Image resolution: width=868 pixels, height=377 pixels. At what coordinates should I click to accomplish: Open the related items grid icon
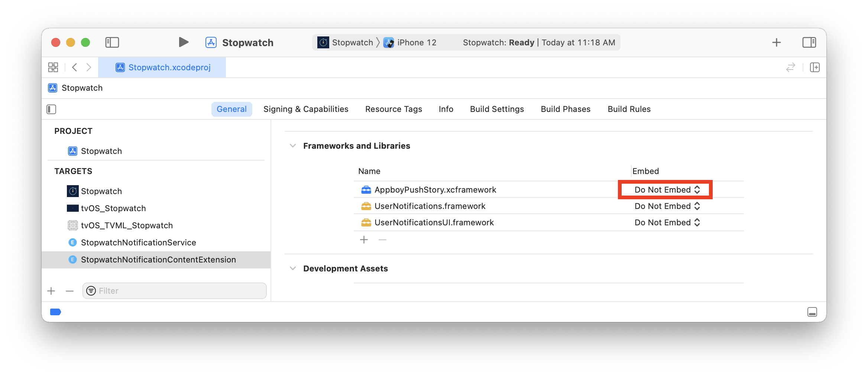point(53,67)
